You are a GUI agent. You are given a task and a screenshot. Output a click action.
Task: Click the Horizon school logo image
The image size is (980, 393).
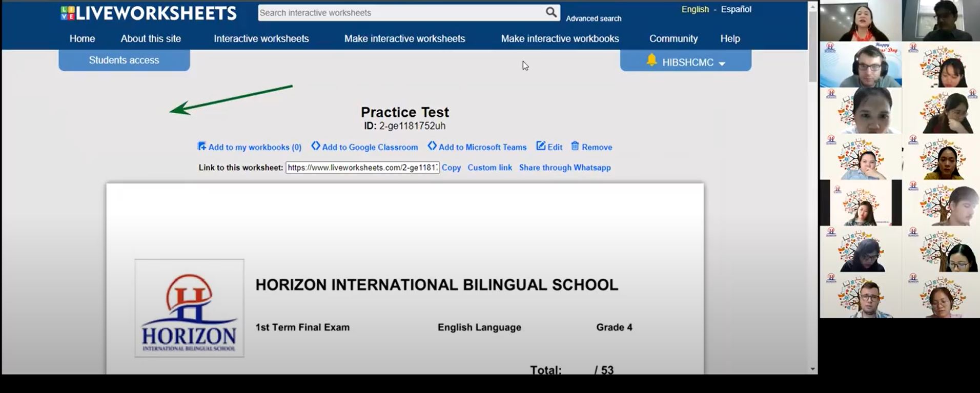point(189,308)
